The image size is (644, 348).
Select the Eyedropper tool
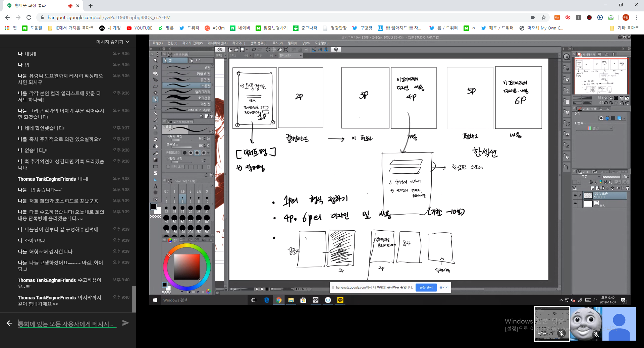tap(155, 106)
